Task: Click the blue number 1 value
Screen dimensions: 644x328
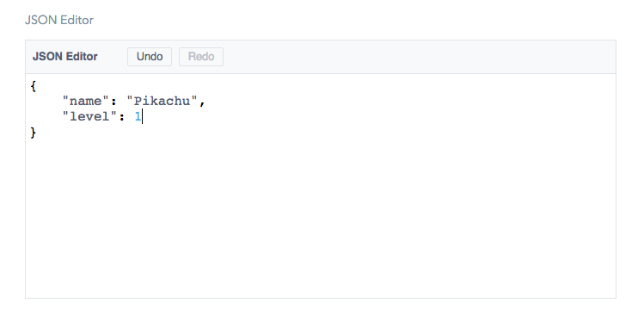Action: [138, 117]
